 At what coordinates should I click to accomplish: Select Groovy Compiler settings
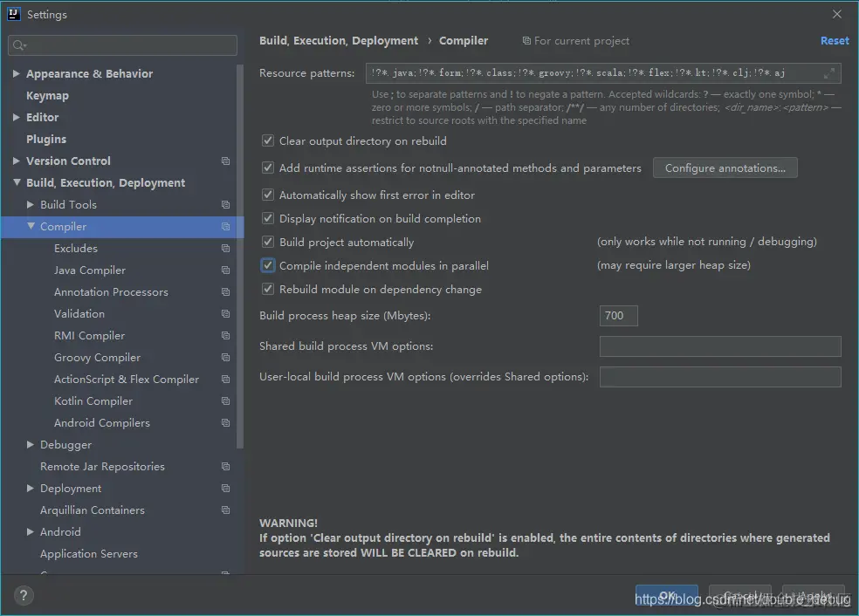click(x=97, y=358)
